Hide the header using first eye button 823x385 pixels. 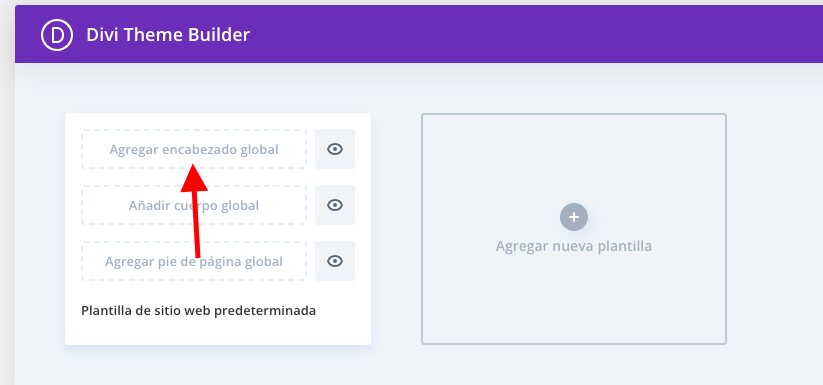coord(335,149)
